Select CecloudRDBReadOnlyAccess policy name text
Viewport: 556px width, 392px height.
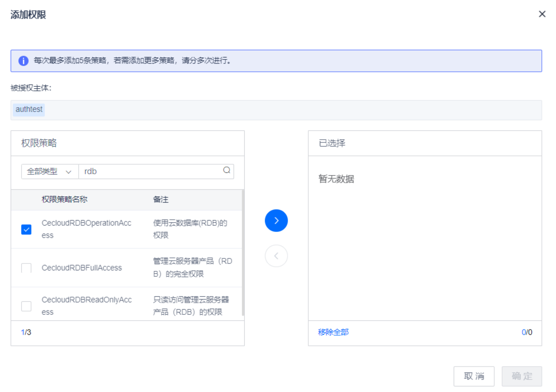tap(87, 306)
